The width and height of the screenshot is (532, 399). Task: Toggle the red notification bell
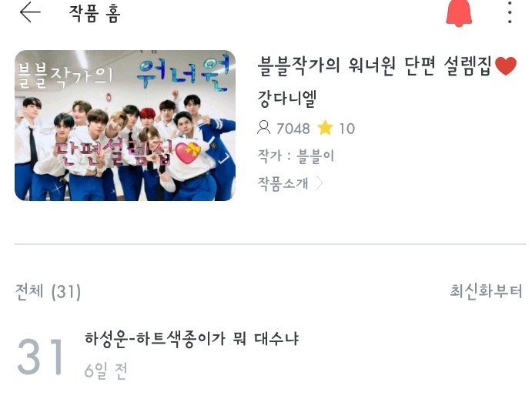(459, 12)
